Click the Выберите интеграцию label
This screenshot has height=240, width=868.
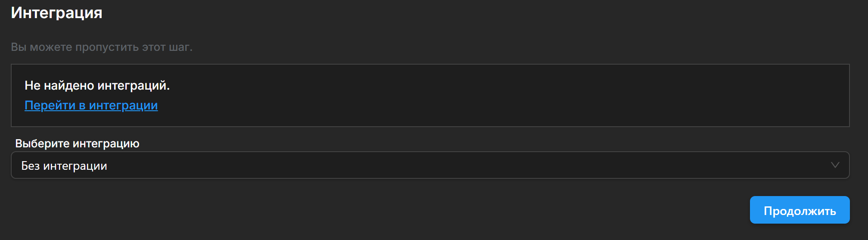[77, 143]
